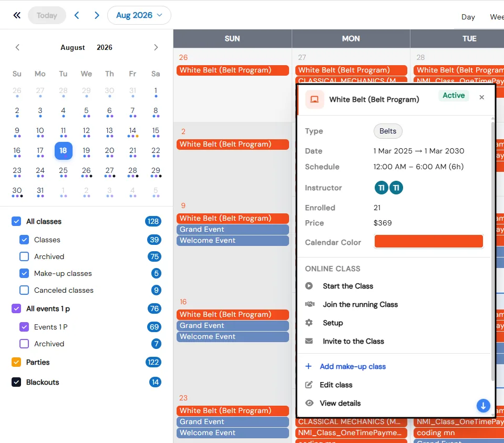This screenshot has width=504, height=443.
Task: Select August 18 in mini calendar
Action: pyautogui.click(x=63, y=150)
